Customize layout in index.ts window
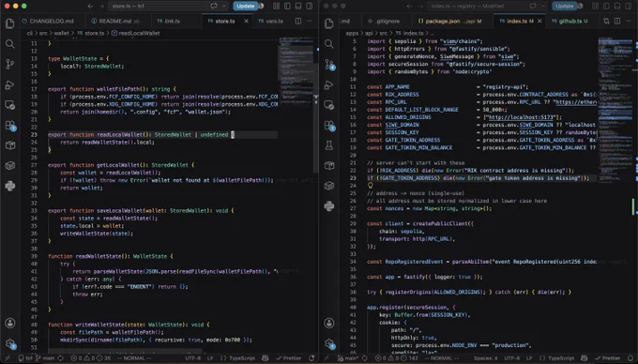The height and width of the screenshot is (364, 638). pos(595,7)
